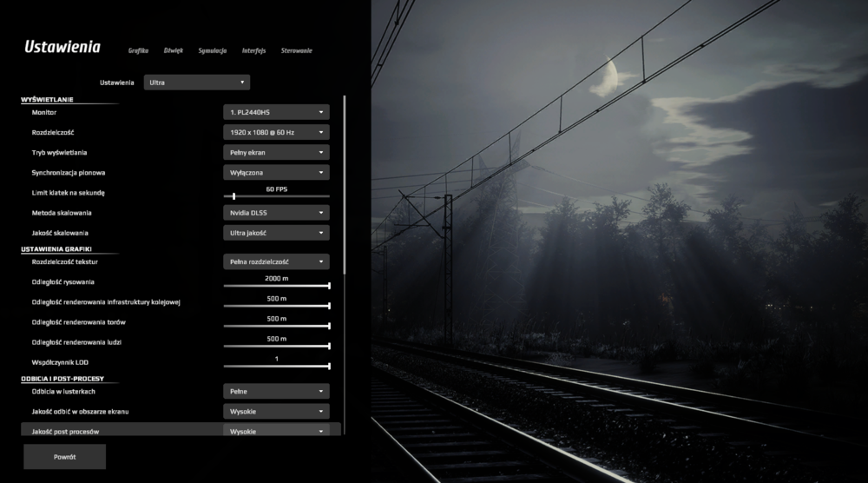Switch to the Dźwięk tab
This screenshot has height=483, width=868.
point(174,50)
